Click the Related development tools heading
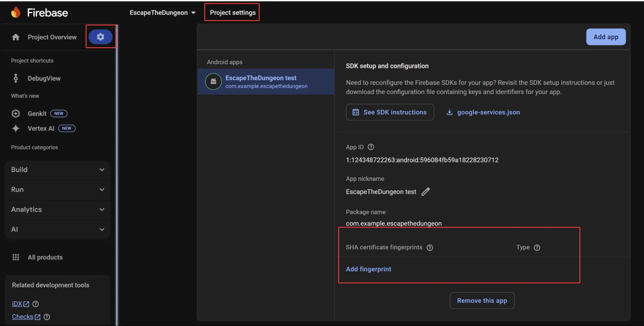Viewport: 644px width, 326px height. pos(51,285)
